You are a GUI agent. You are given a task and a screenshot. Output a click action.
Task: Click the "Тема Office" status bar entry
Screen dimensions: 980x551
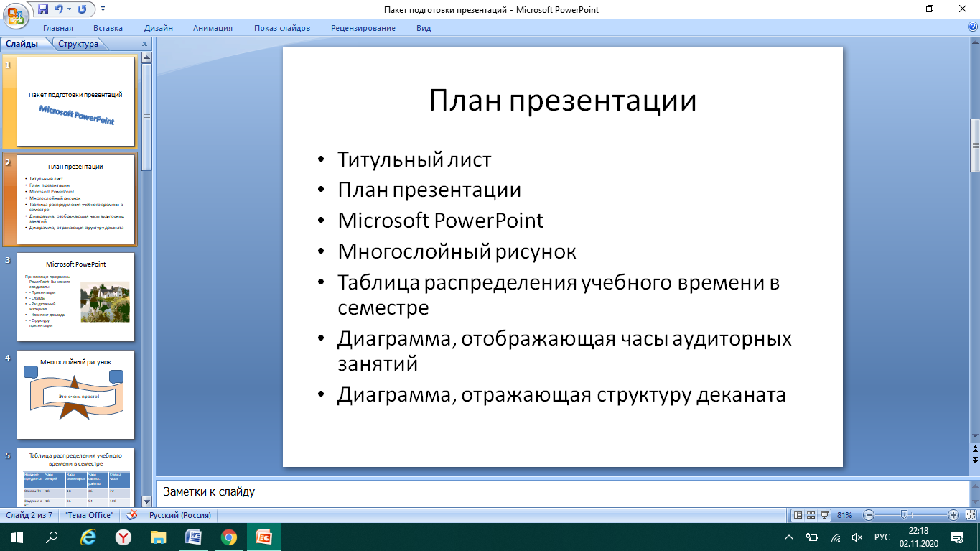click(x=88, y=515)
